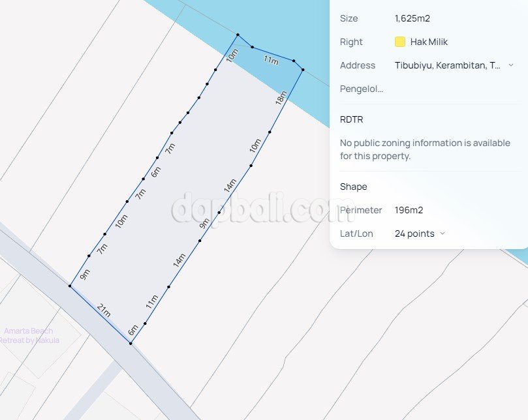Select the parcel's southern corner vertex on the road
Image resolution: width=528 pixels, height=420 pixels.
131,344
